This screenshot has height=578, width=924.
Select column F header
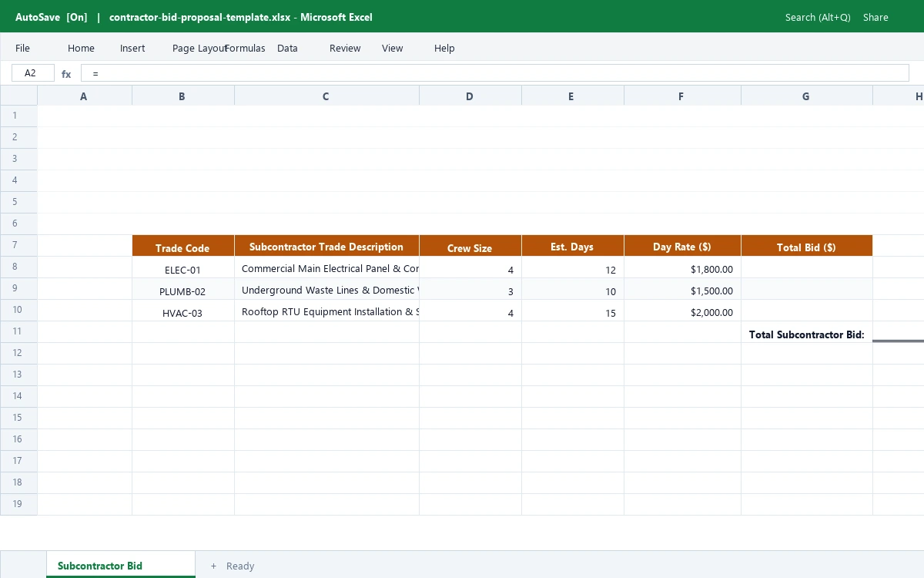[683, 96]
